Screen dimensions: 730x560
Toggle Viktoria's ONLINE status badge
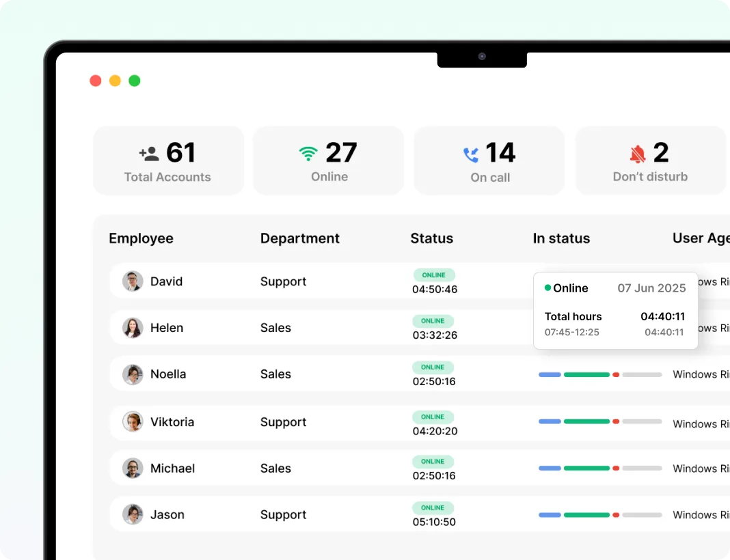tap(433, 417)
